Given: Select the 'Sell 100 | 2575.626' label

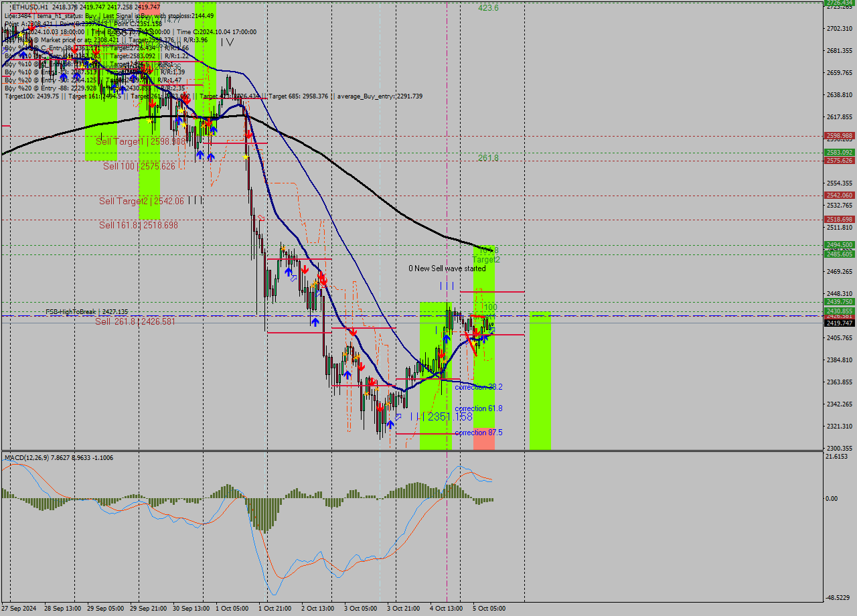Looking at the screenshot, I should click(x=139, y=166).
